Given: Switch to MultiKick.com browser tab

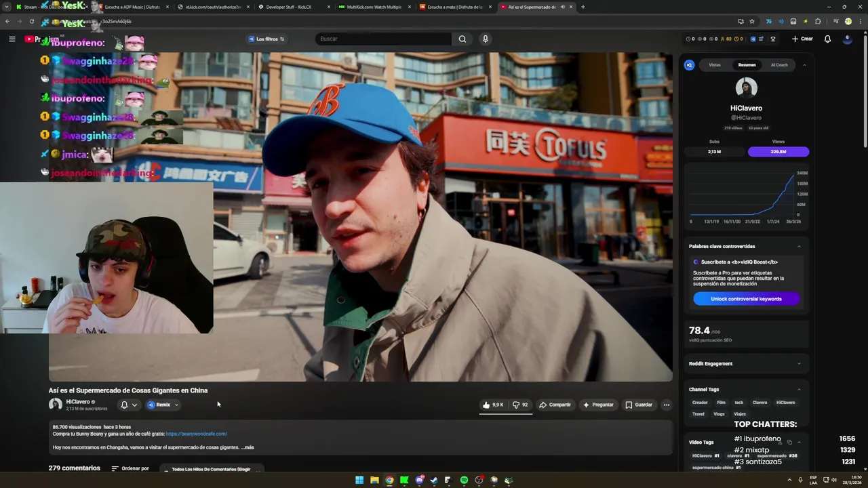Looking at the screenshot, I should (374, 7).
